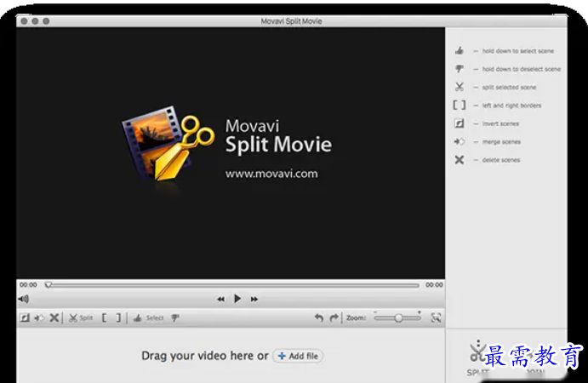Click the Add file button
Viewport: 588px width, 383px height.
point(298,356)
